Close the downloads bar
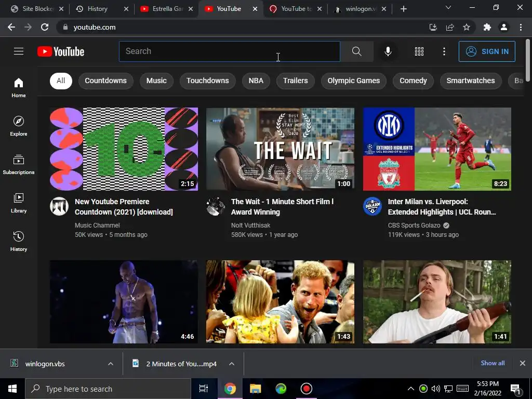 click(523, 363)
